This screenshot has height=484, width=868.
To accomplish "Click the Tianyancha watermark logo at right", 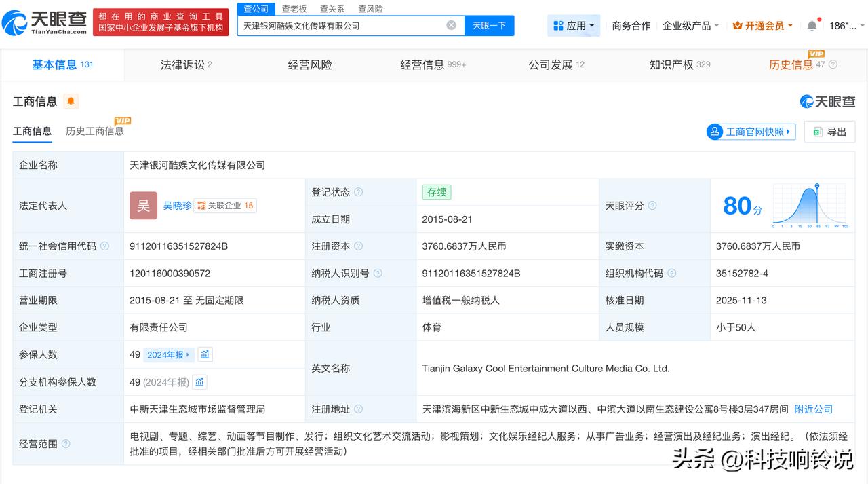I will (x=827, y=102).
